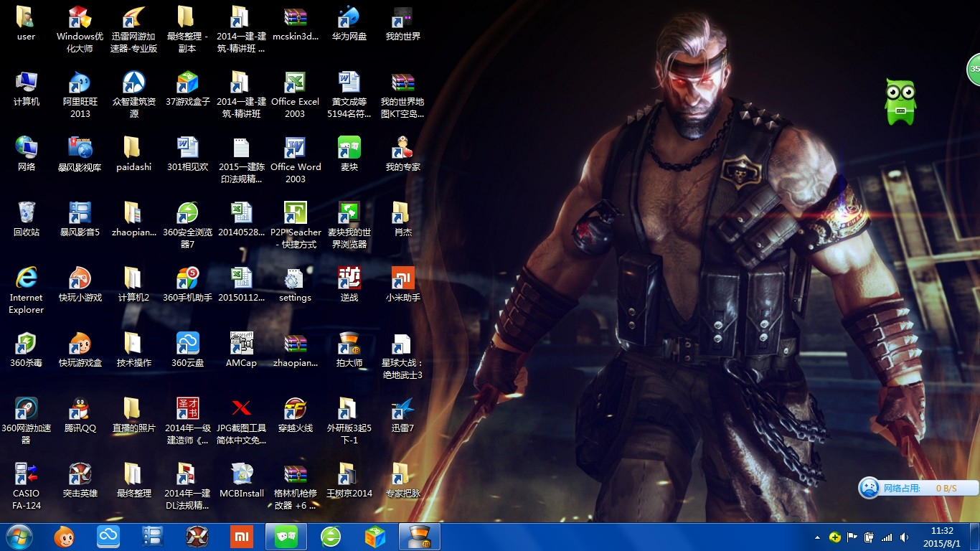Click the green owl desktop mascot widget
Viewport: 980px width, 551px height.
point(900,102)
